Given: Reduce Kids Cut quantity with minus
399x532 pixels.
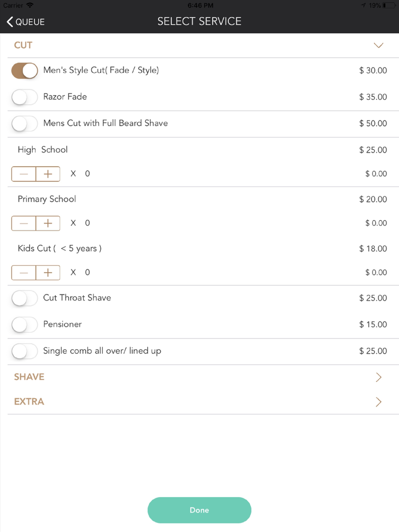Looking at the screenshot, I should click(x=24, y=273).
